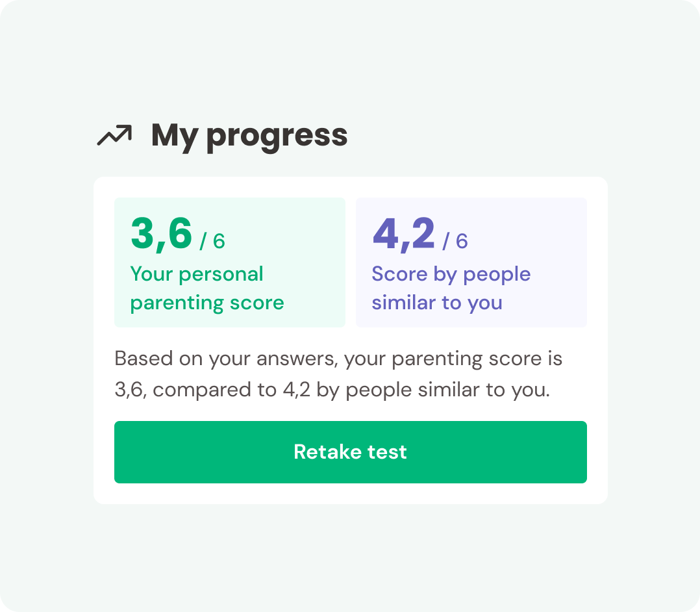The image size is (700, 612).
Task: Click the word 'My' in the heading
Action: (175, 136)
